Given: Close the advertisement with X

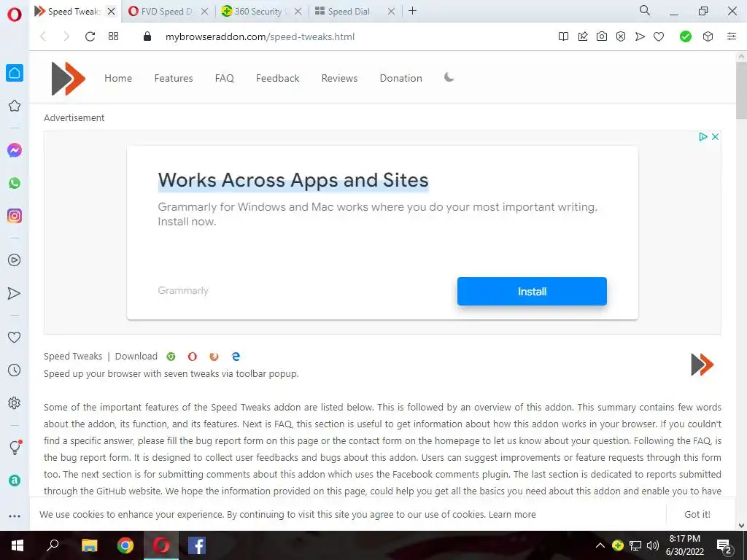Looking at the screenshot, I should point(715,136).
